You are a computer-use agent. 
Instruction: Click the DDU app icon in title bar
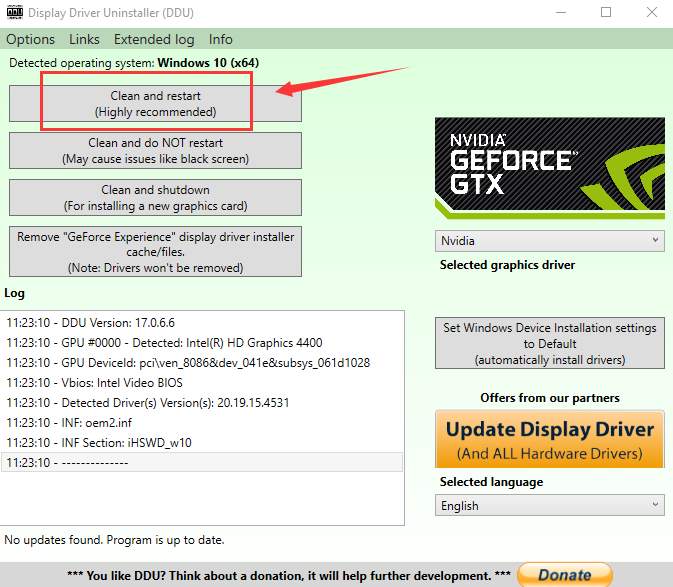[x=15, y=12]
